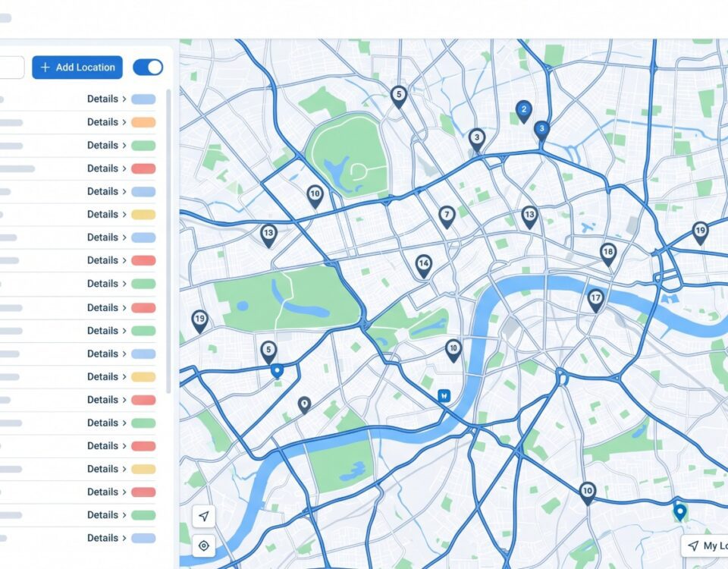Select marker 10 in the map's lower right

pos(587,493)
